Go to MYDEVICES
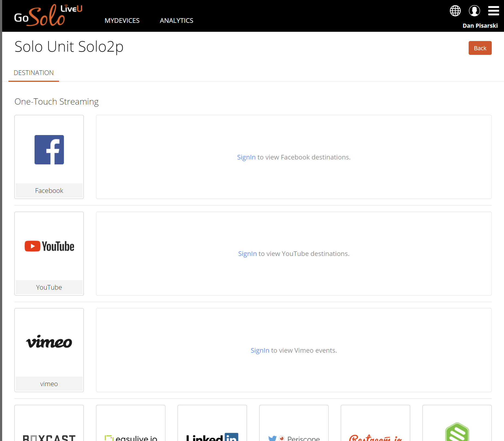This screenshot has width=504, height=441. pos(122,20)
